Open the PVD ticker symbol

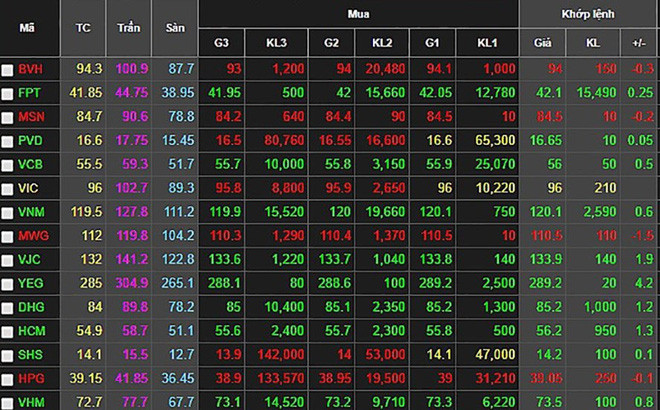point(30,142)
